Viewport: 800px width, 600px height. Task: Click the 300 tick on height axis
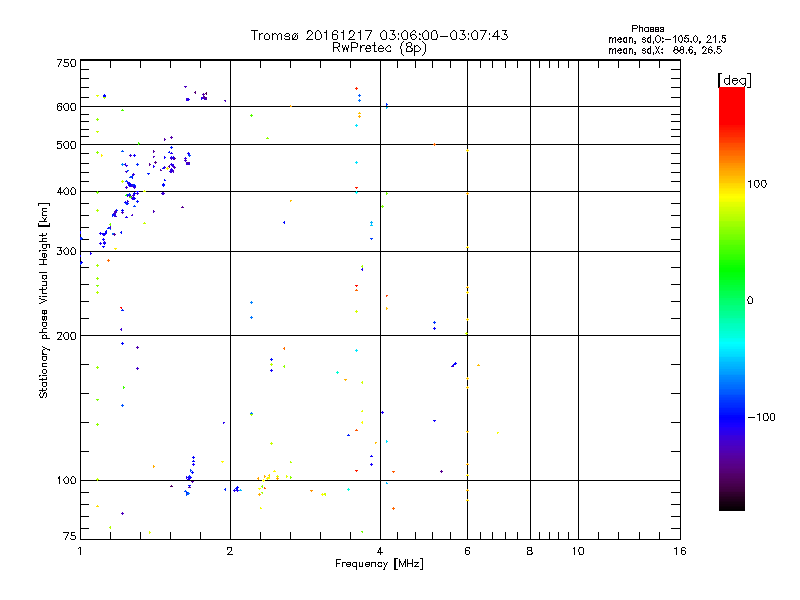pos(65,251)
